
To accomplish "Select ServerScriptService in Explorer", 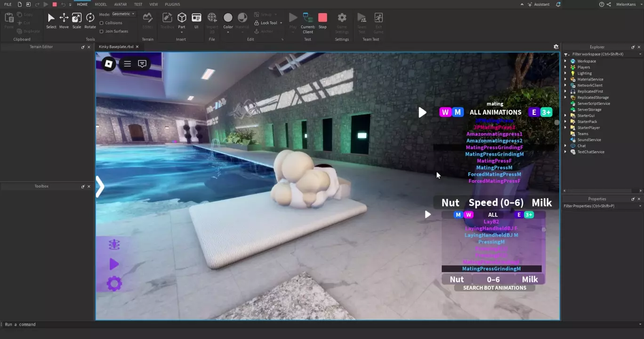I will (593, 104).
